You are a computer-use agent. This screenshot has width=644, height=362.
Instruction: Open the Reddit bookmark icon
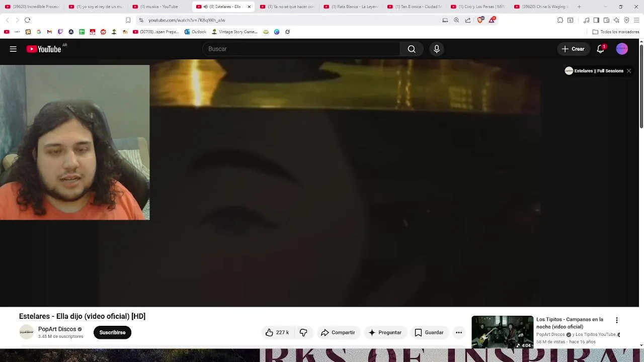pyautogui.click(x=103, y=32)
